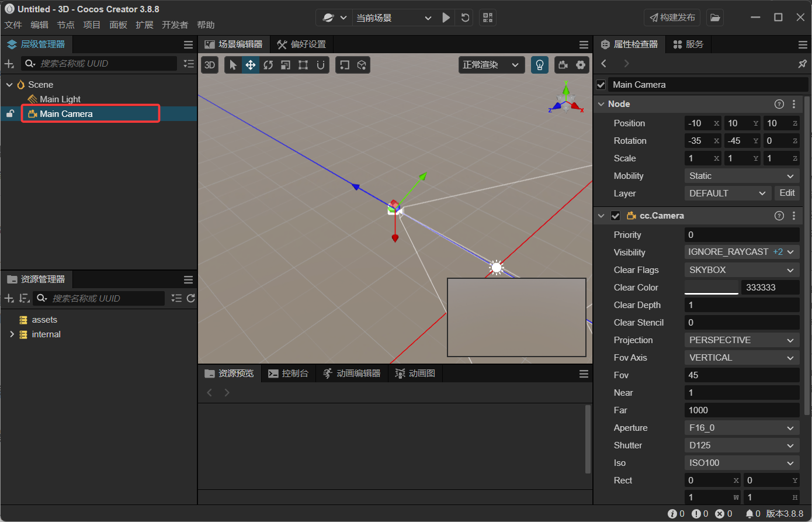Screen dimensions: 812x522
Task: Toggle the 3D view mode button
Action: (210, 65)
